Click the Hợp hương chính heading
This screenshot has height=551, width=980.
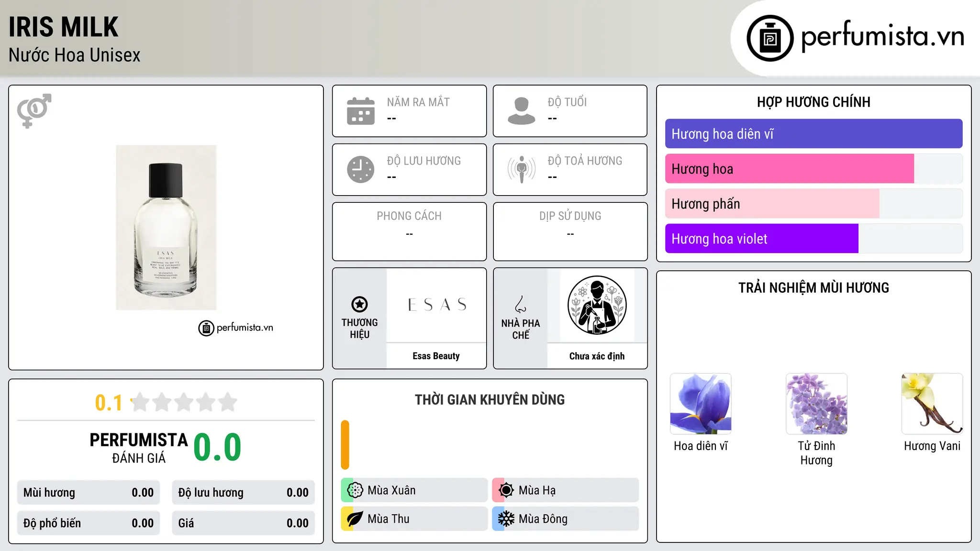[813, 102]
